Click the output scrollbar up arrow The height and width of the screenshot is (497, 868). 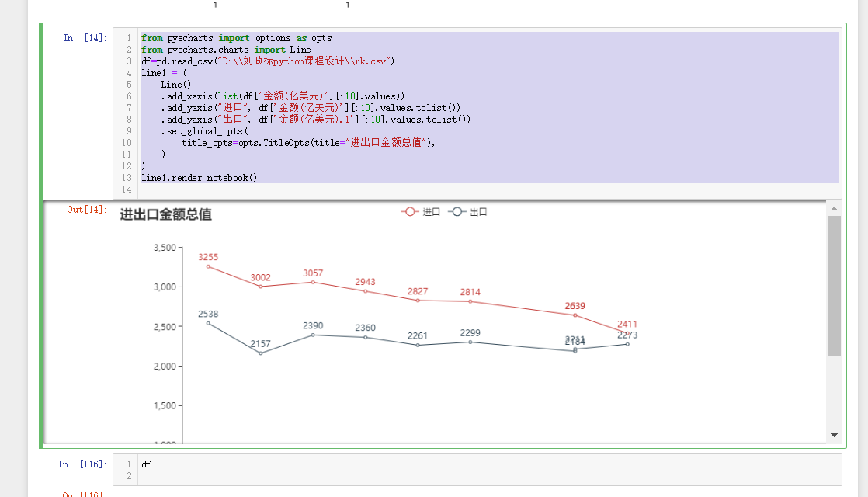coord(835,209)
